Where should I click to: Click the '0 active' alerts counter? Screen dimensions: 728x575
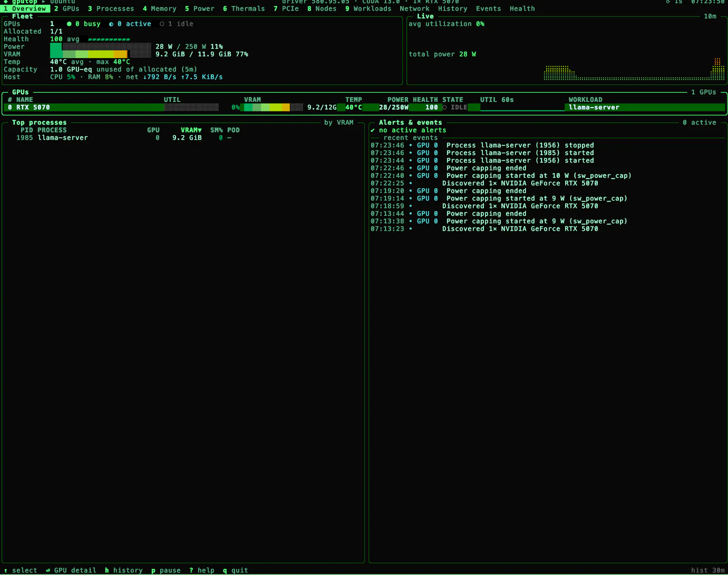(699, 122)
